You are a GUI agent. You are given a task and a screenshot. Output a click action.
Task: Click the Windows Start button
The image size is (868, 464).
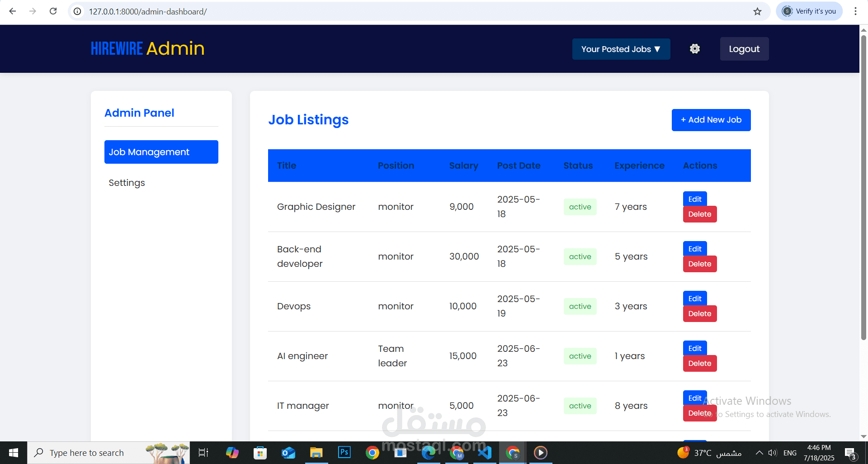click(14, 452)
